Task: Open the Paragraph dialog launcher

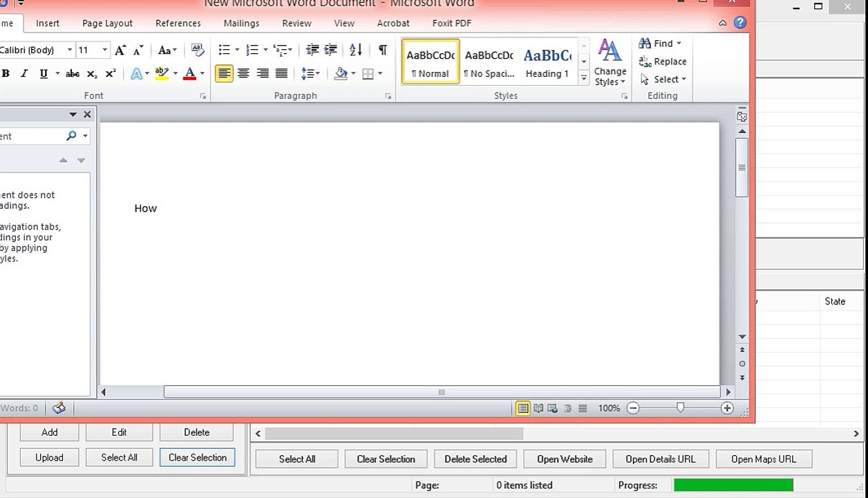Action: click(x=388, y=96)
